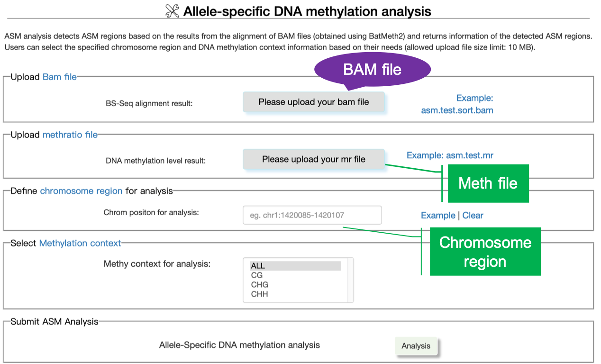Download the asm.test.mr example file
The height and width of the screenshot is (364, 601).
pyautogui.click(x=469, y=155)
